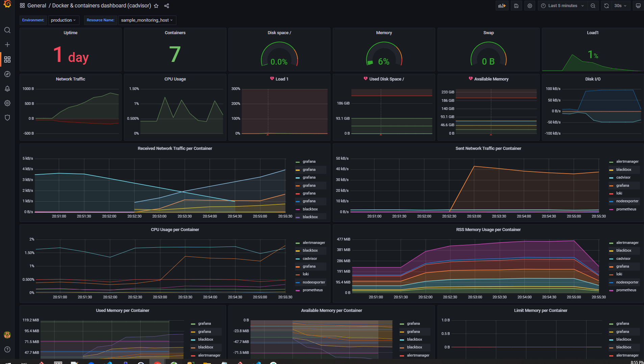Open the search dashboards icon in sidebar
Image resolution: width=644 pixels, height=364 pixels.
7,30
